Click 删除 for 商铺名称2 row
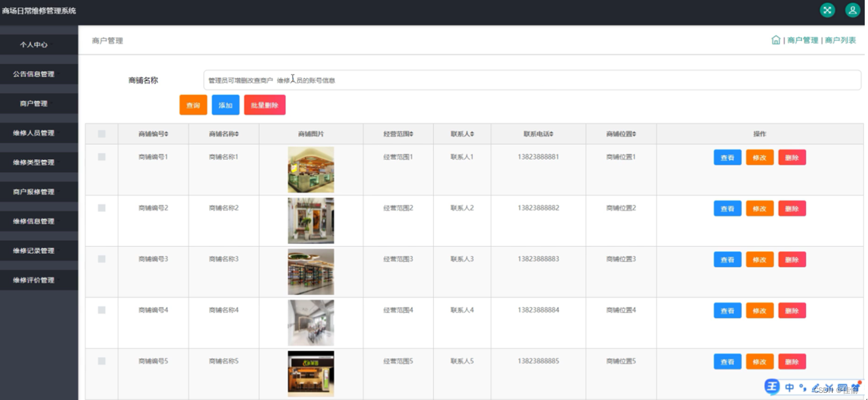868x400 pixels. (792, 209)
